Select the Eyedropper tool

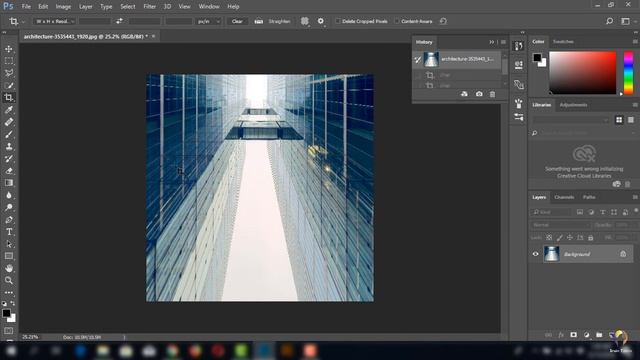coord(9,109)
